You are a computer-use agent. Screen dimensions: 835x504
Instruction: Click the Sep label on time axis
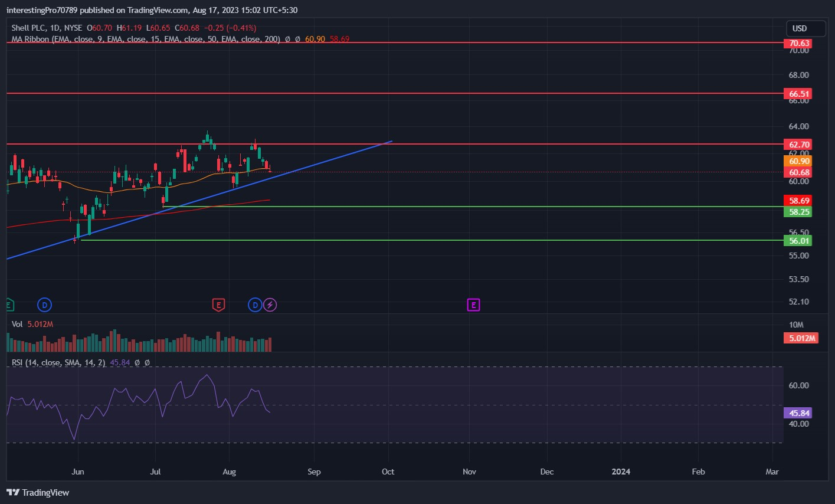coord(314,472)
